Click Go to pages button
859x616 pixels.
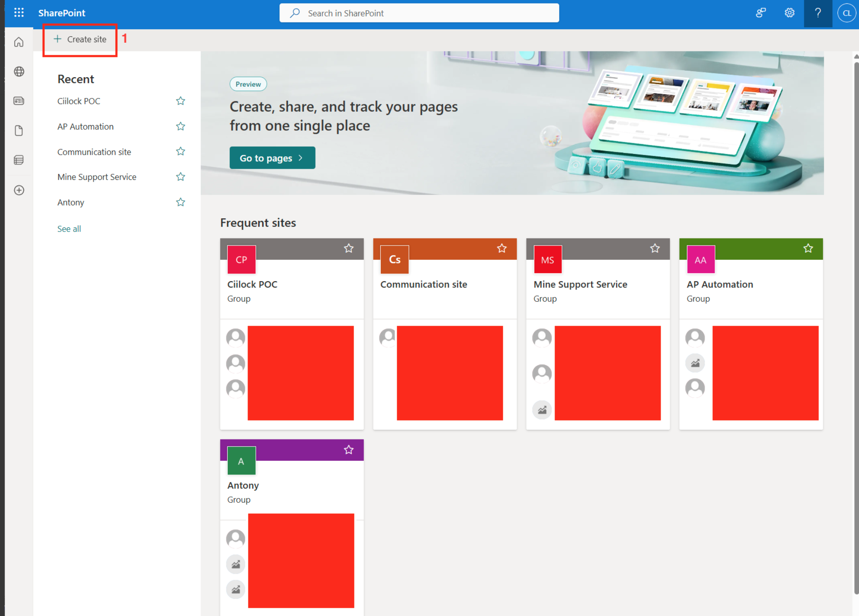[x=272, y=158]
